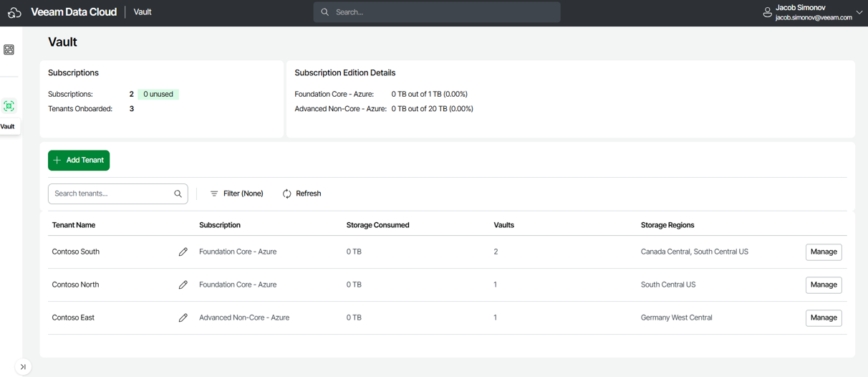Sort by the Vaults column header
This screenshot has width=868, height=377.
[x=504, y=225]
